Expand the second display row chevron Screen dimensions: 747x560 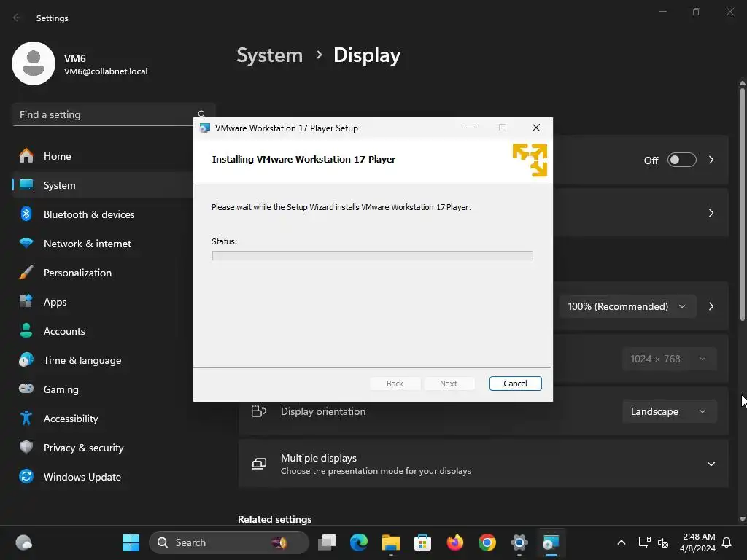pyautogui.click(x=711, y=213)
